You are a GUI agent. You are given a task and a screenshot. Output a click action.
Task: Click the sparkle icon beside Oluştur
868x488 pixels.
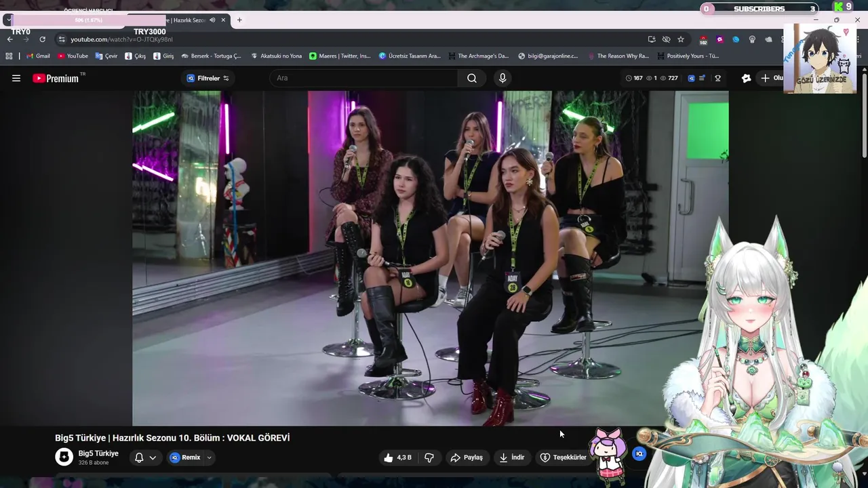click(x=746, y=78)
